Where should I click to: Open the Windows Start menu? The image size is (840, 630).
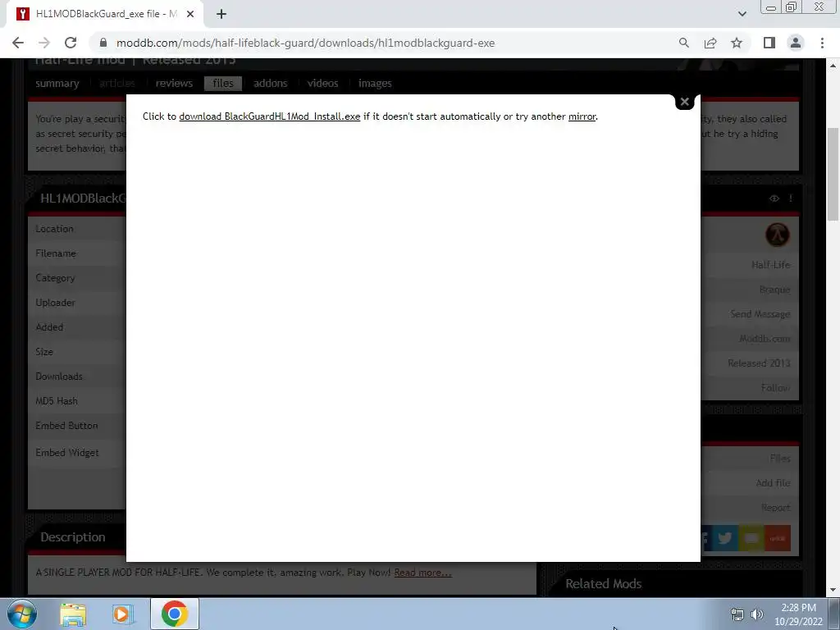pyautogui.click(x=22, y=614)
